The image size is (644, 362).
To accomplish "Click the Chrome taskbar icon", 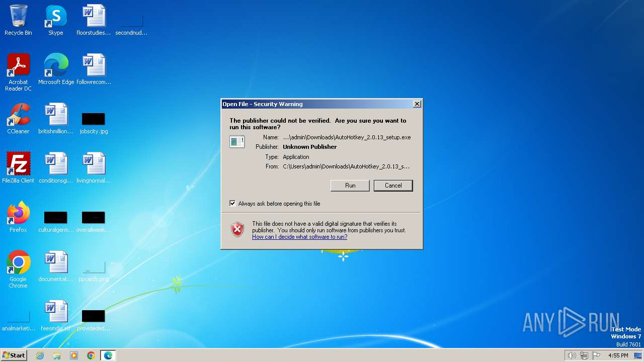I will click(x=91, y=355).
